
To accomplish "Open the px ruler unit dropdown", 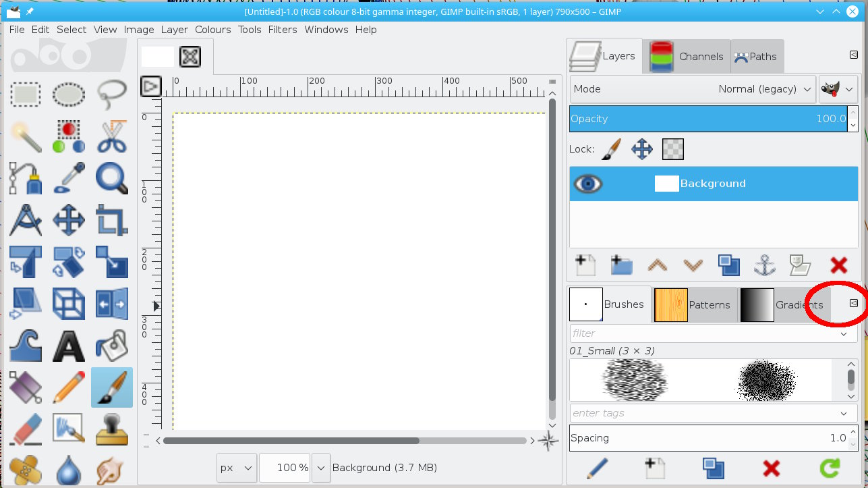I will [237, 467].
